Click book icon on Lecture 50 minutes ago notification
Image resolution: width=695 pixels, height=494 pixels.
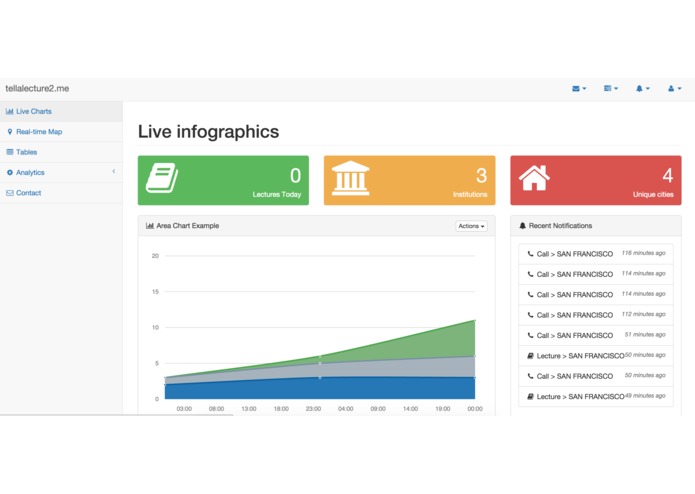[x=530, y=356]
